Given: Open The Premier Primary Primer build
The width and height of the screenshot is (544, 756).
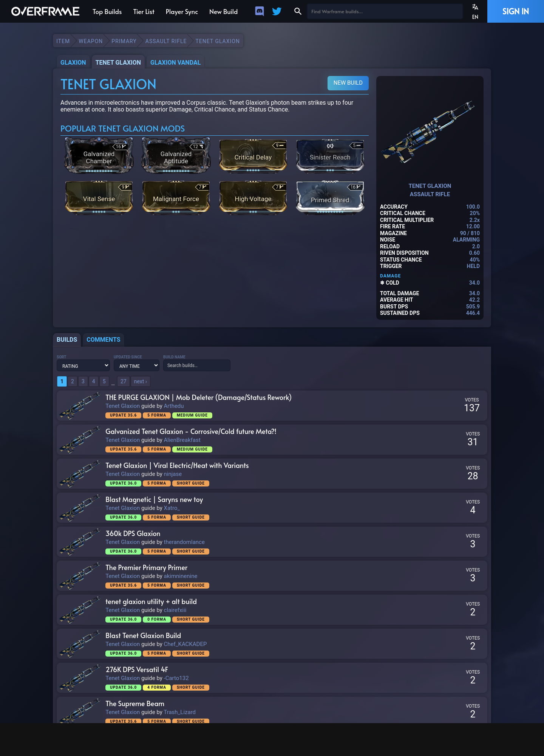Looking at the screenshot, I should pyautogui.click(x=147, y=567).
